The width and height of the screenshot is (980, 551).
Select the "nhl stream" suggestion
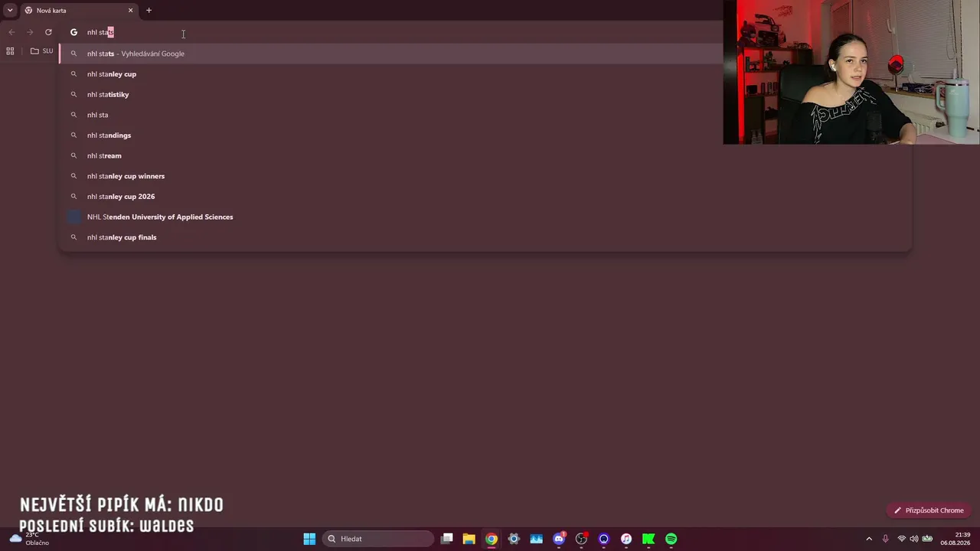[485, 155]
